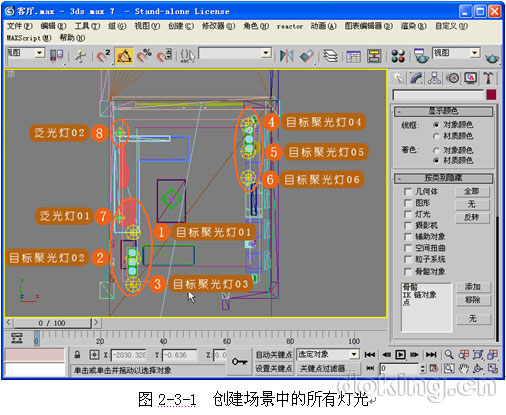Open the Schematic View icon

(374, 56)
